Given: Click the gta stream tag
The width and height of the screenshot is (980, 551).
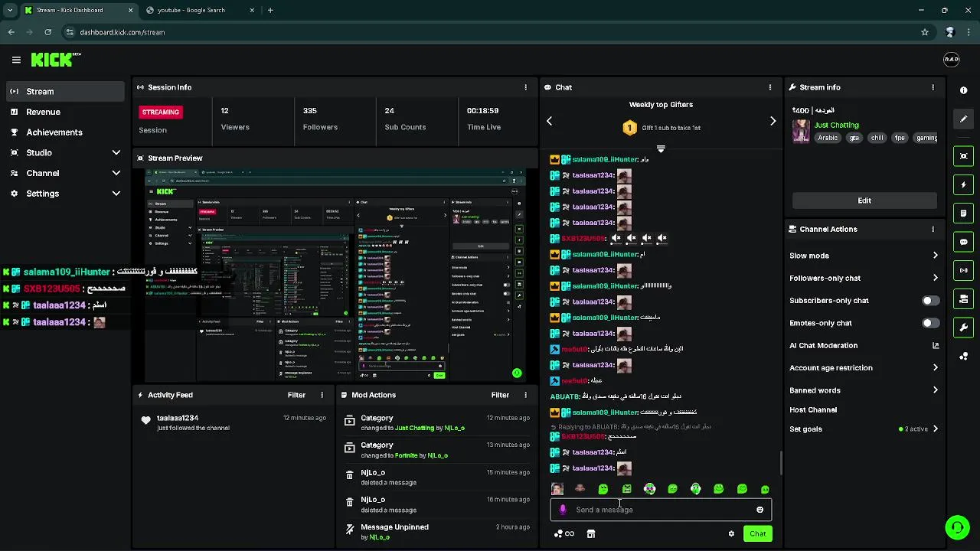Looking at the screenshot, I should (854, 139).
